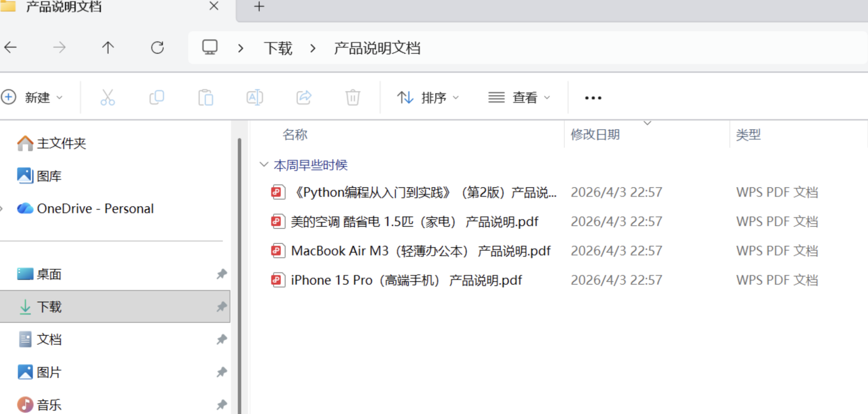The image size is (868, 414).
Task: Click 产品说明文档 in the breadcrumb
Action: point(377,48)
